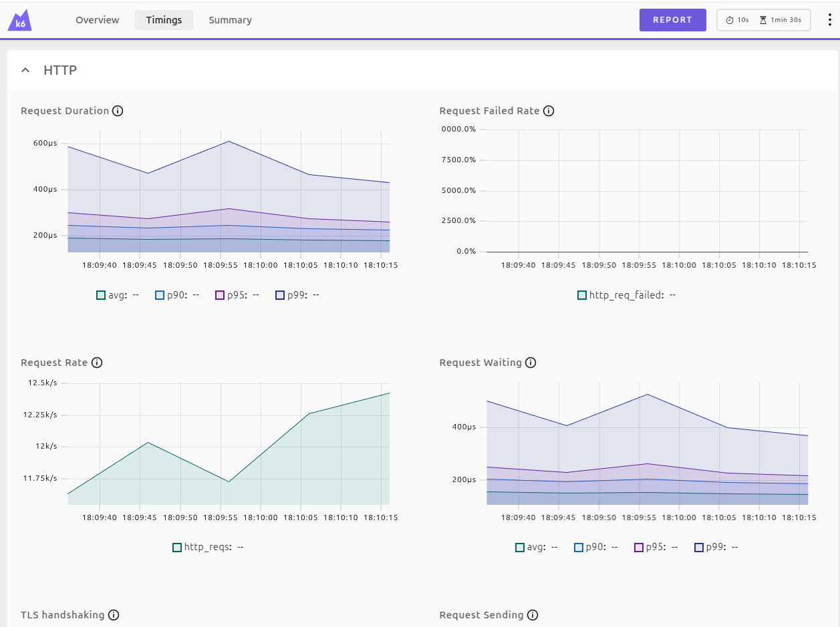The width and height of the screenshot is (840, 627).
Task: Click the 11.75k/s label on Request Rate axis
Action: [41, 478]
